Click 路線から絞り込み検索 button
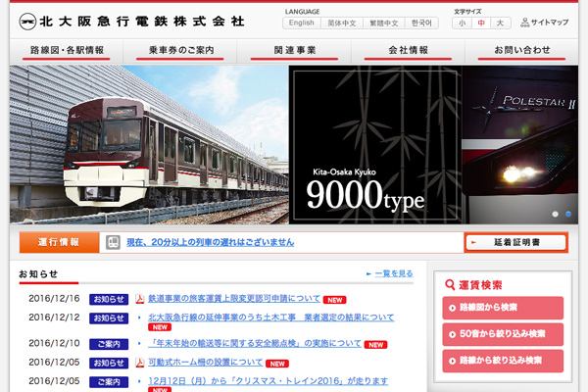The height and width of the screenshot is (392, 588). pos(503,361)
